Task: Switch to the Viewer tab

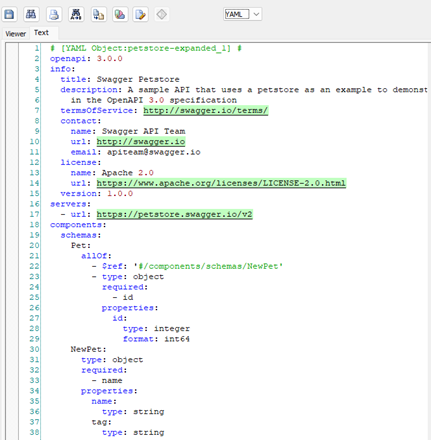Action: [x=15, y=34]
